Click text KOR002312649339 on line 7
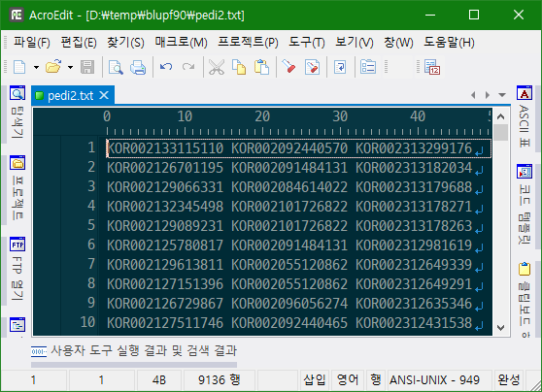 tap(414, 265)
